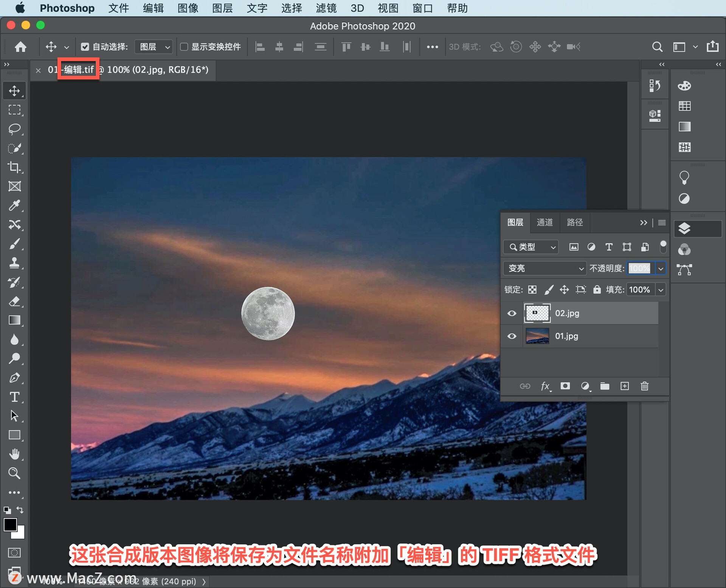Select the Eraser tool
726x588 pixels.
point(14,301)
